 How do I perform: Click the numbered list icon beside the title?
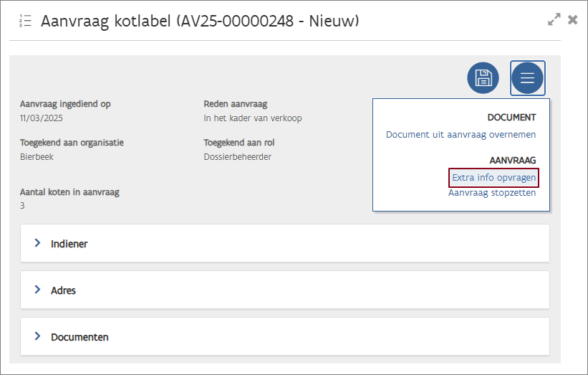tap(25, 22)
